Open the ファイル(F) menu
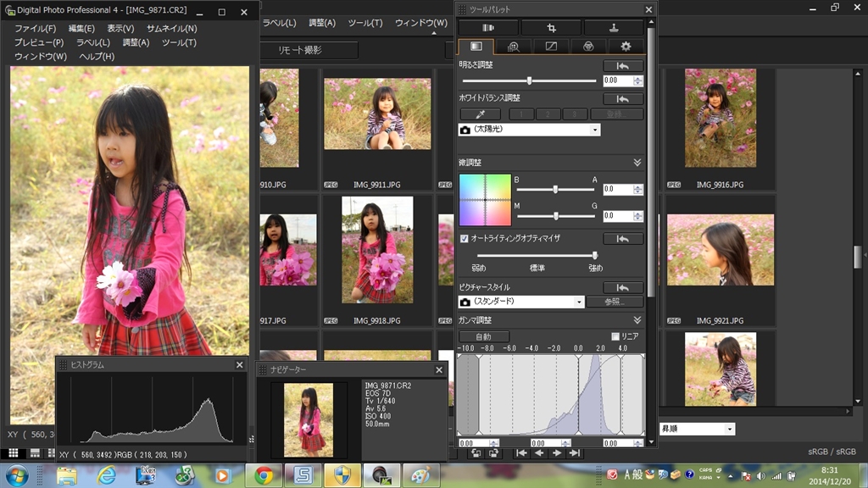Screen dimensions: 868x488 click(x=35, y=29)
